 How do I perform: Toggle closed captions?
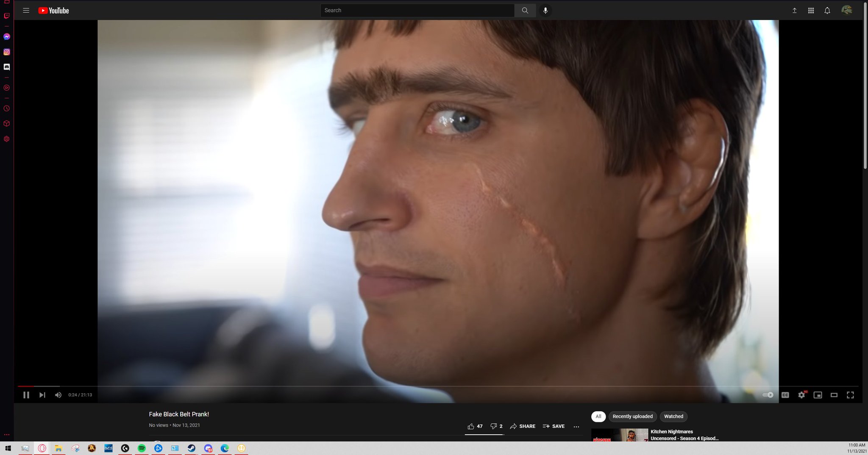[785, 395]
